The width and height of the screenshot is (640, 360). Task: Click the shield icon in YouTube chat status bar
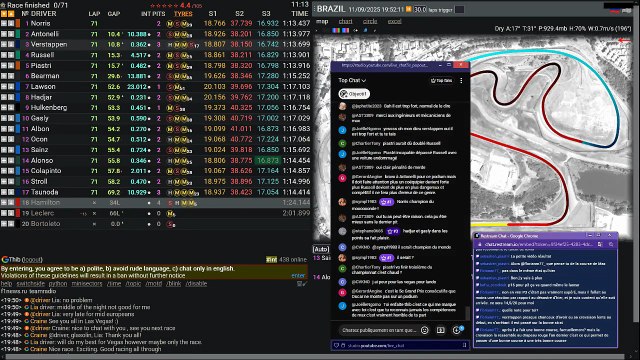point(336,345)
